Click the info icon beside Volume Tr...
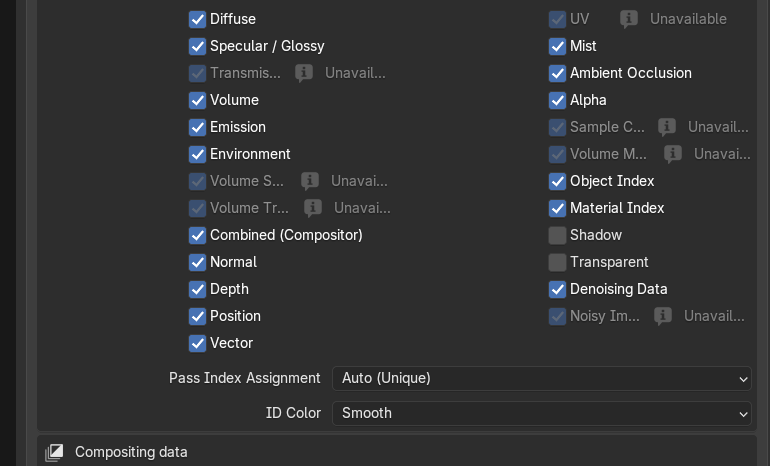This screenshot has width=770, height=466. (x=313, y=208)
